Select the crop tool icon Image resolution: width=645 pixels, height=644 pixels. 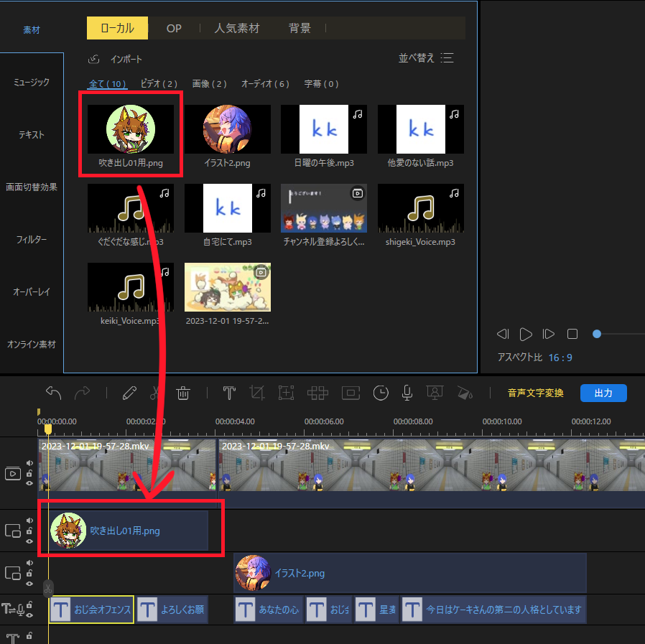coord(257,393)
